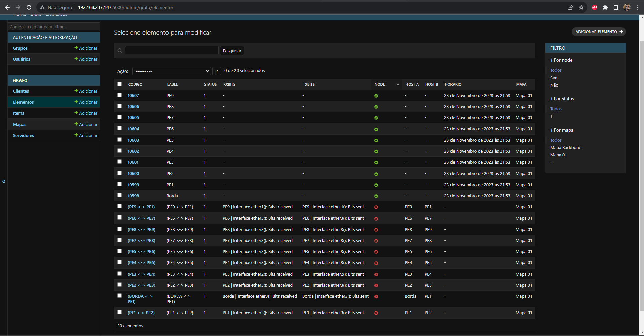Open the browser profile avatar

pyautogui.click(x=627, y=7)
